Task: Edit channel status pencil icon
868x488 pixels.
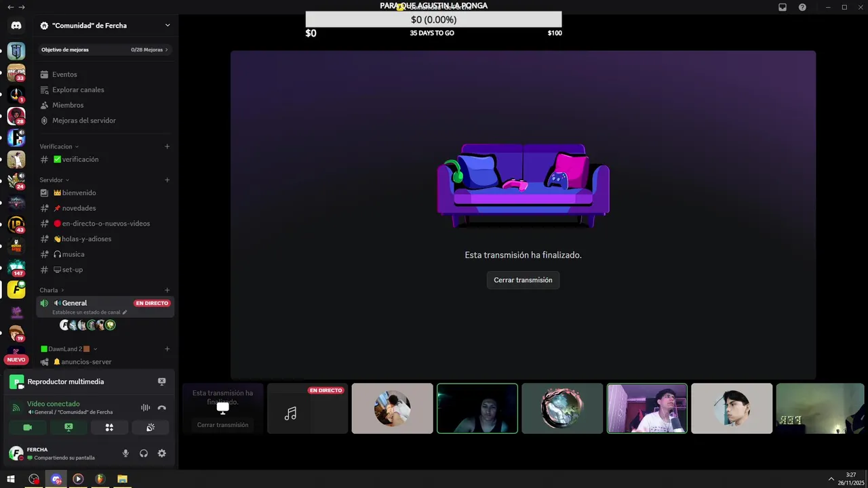Action: pyautogui.click(x=124, y=312)
